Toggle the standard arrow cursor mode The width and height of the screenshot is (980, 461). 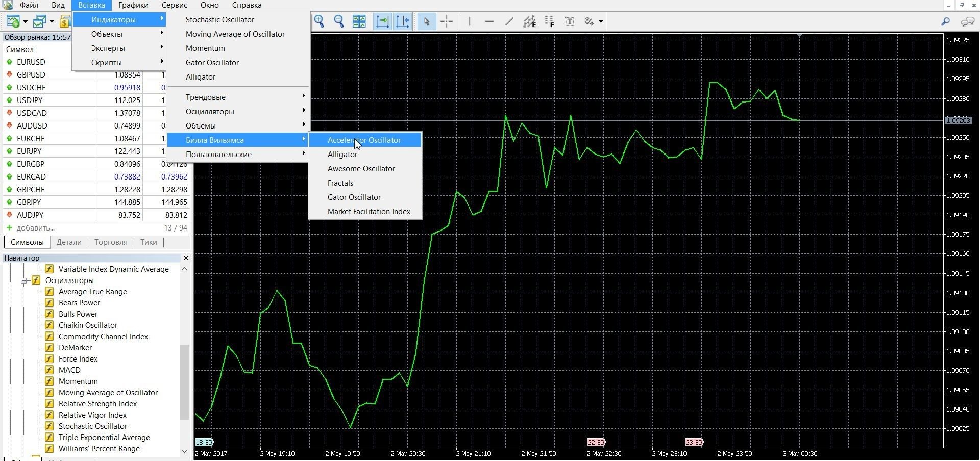pos(427,21)
